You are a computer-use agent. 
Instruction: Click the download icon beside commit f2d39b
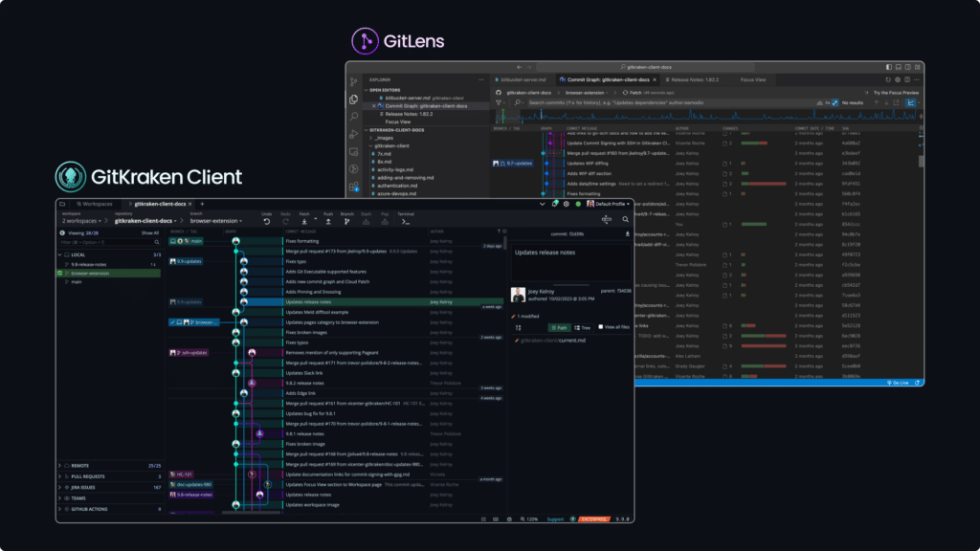[x=627, y=233]
